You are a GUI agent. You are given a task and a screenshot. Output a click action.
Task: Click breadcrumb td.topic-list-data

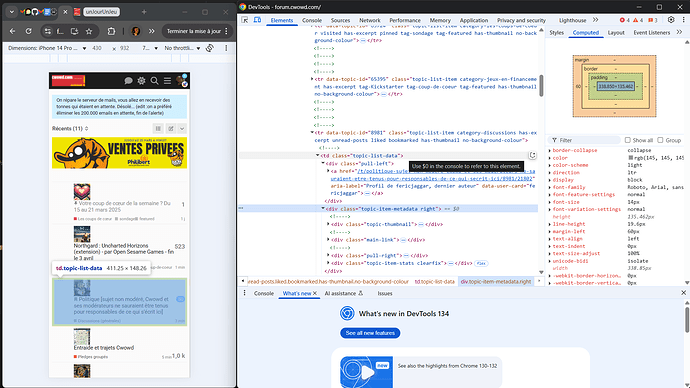click(434, 282)
